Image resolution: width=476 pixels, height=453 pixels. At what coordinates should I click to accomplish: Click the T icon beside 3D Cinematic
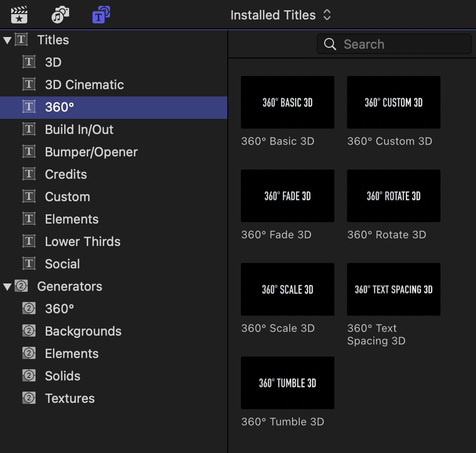pyautogui.click(x=29, y=84)
